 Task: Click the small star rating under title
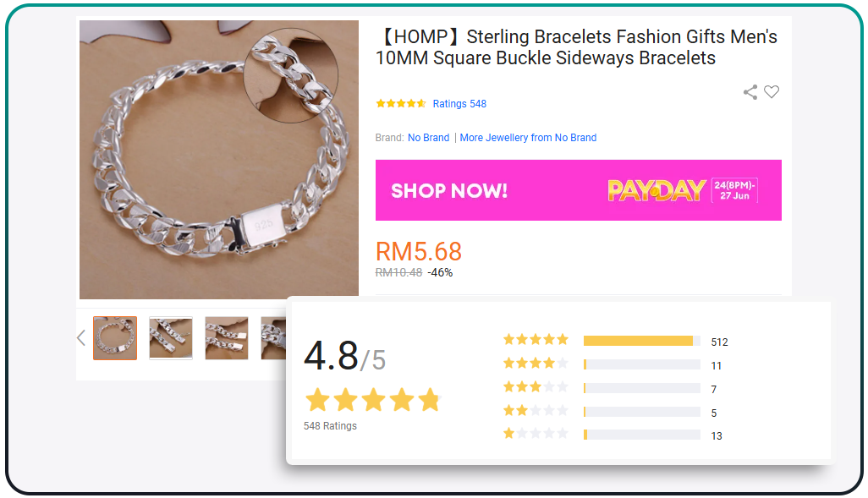(x=401, y=103)
